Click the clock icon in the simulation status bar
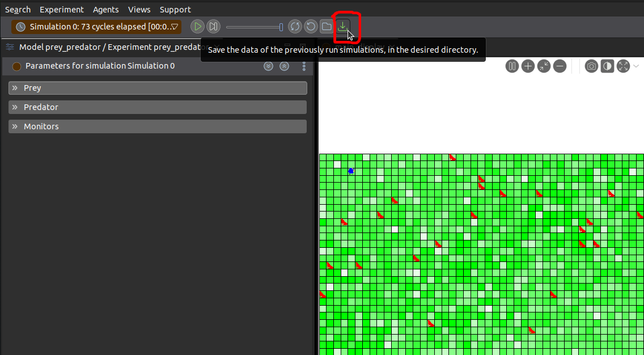This screenshot has width=644, height=355. click(x=20, y=27)
